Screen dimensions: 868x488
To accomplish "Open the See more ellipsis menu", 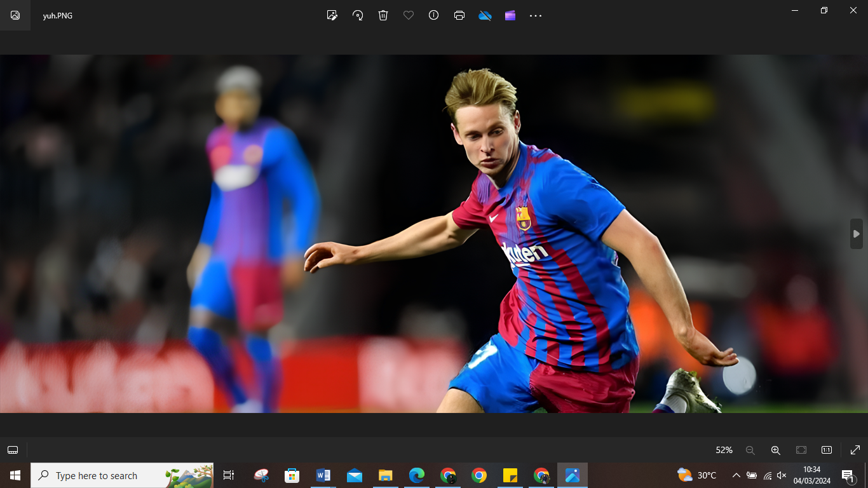I will pyautogui.click(x=536, y=15).
